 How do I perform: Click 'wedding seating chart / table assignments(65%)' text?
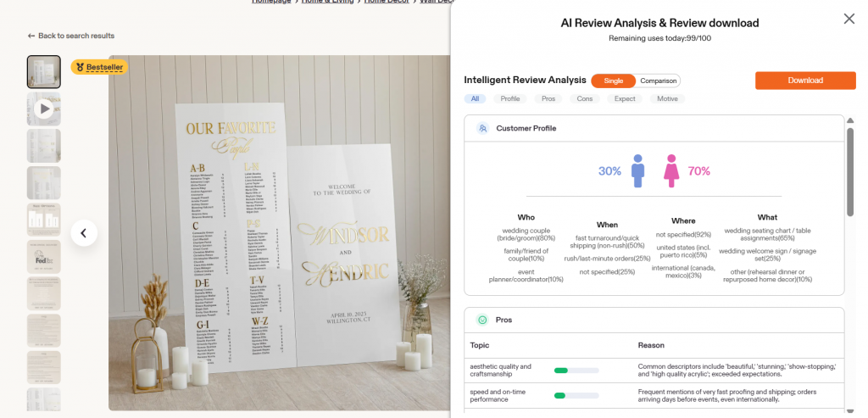coord(767,234)
